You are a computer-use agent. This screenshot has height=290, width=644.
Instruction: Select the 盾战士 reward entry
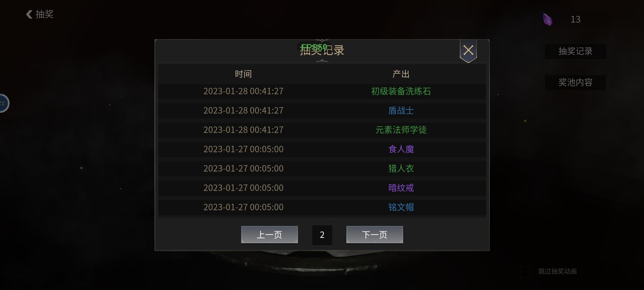coord(401,111)
